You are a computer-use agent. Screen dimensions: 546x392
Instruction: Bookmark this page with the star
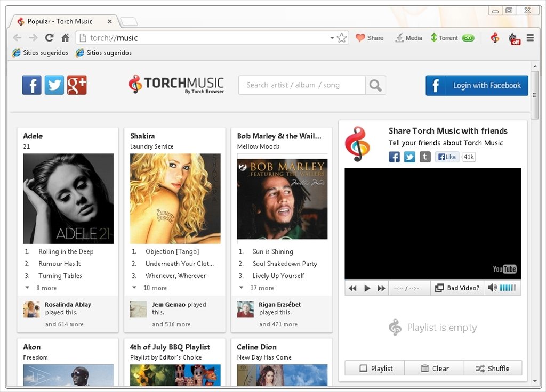[342, 38]
